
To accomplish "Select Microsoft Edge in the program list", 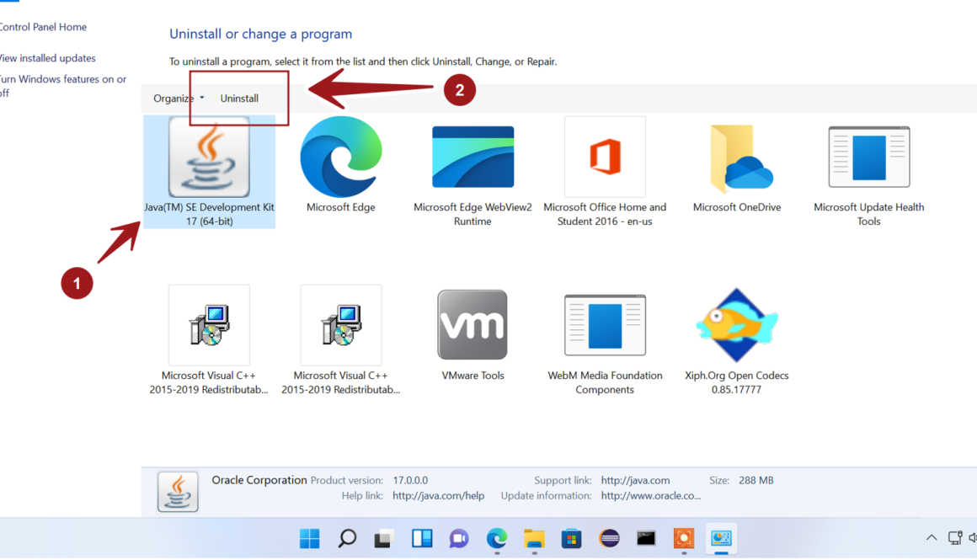I will (340, 164).
